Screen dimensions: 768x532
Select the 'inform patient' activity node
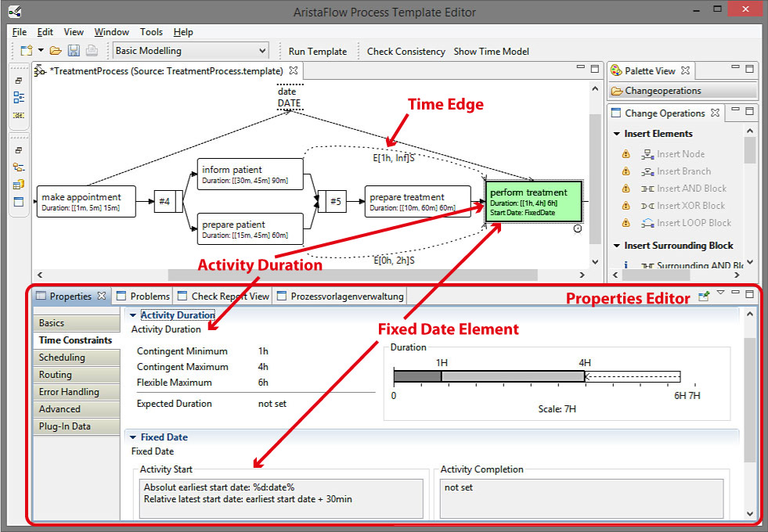point(251,174)
